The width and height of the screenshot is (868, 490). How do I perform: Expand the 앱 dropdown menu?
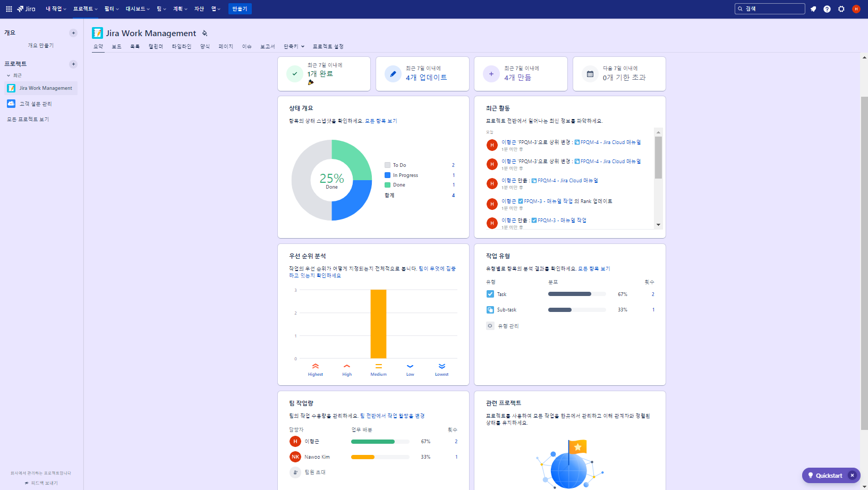(x=216, y=9)
